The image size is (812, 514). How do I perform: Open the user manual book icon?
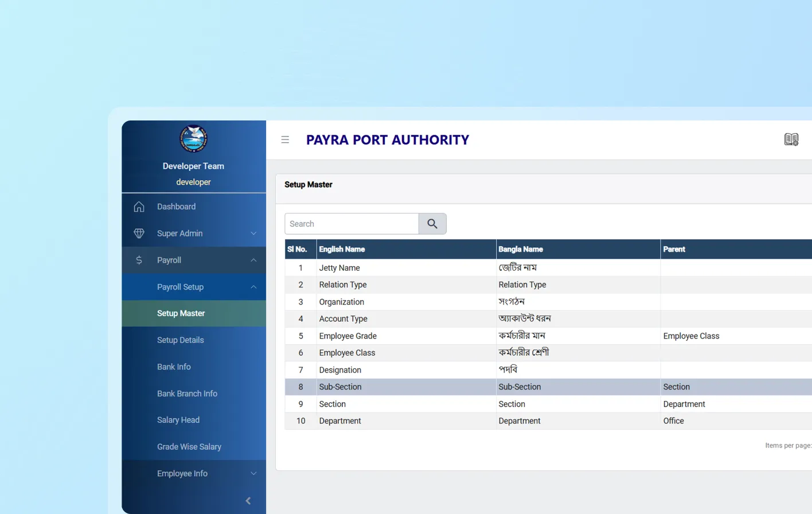[x=791, y=139]
